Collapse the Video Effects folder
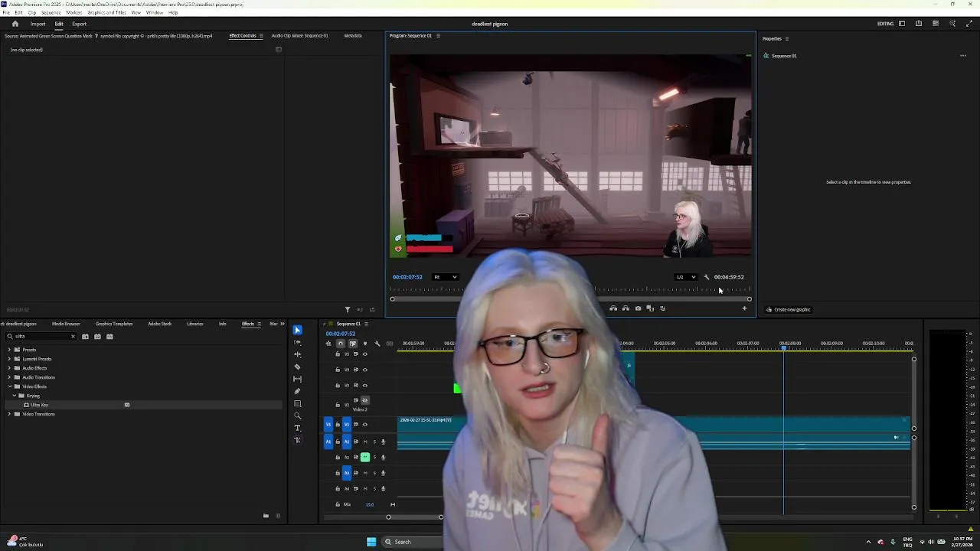The height and width of the screenshot is (551, 980). [x=9, y=386]
